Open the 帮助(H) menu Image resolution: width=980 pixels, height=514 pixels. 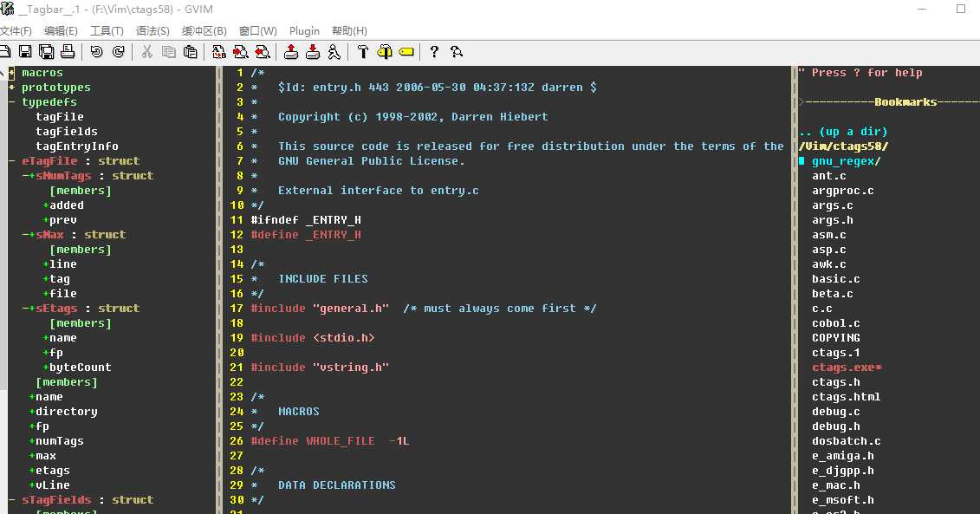tap(349, 30)
